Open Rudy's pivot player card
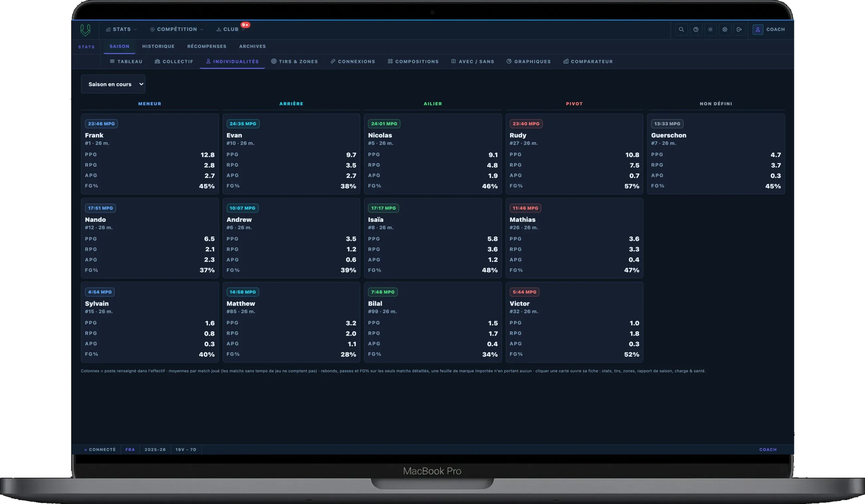Screen dimensions: 865x504 click(x=574, y=154)
